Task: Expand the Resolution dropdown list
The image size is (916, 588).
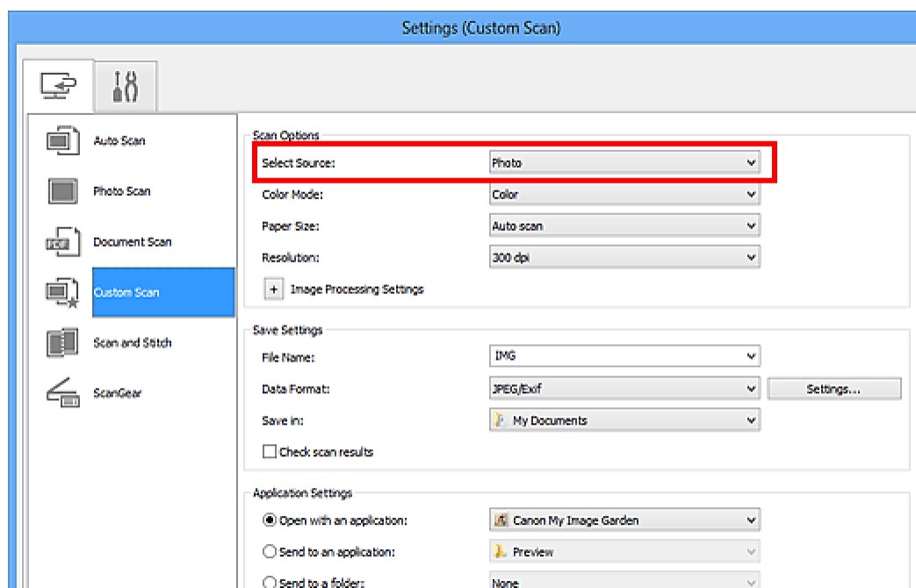Action: 624,258
